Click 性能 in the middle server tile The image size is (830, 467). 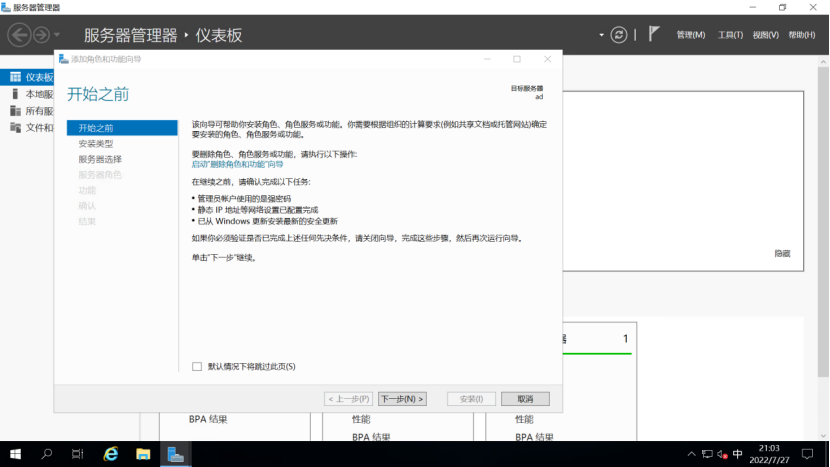click(361, 419)
